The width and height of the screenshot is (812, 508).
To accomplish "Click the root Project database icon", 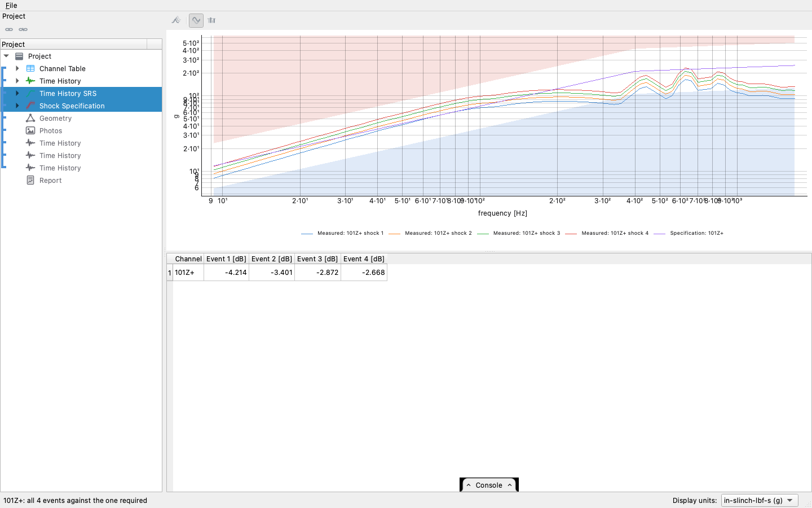I will point(19,56).
